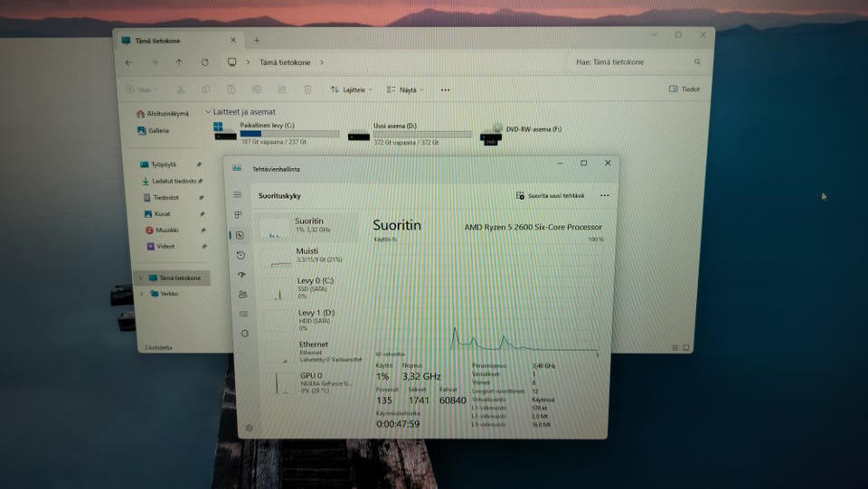Select Muisti in performance list
Viewport: 868px width, 489px height.
click(x=310, y=256)
